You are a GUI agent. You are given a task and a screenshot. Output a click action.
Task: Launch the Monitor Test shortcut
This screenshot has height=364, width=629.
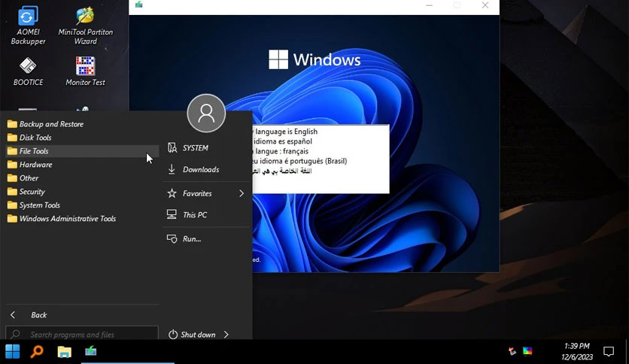point(86,71)
